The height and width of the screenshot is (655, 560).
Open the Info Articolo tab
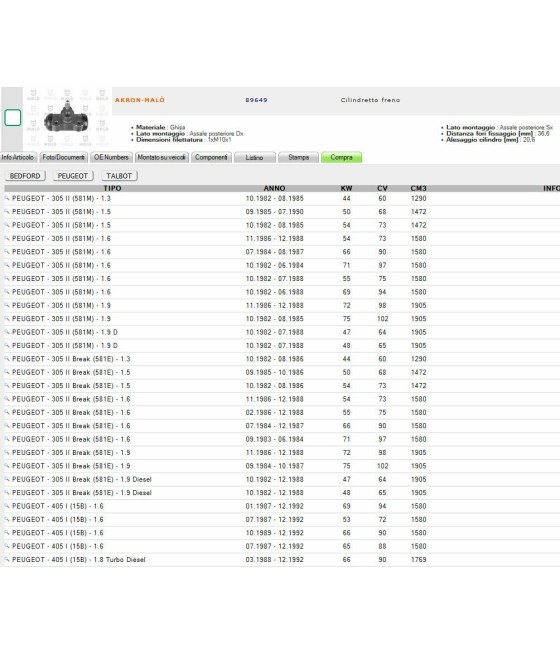click(x=18, y=157)
